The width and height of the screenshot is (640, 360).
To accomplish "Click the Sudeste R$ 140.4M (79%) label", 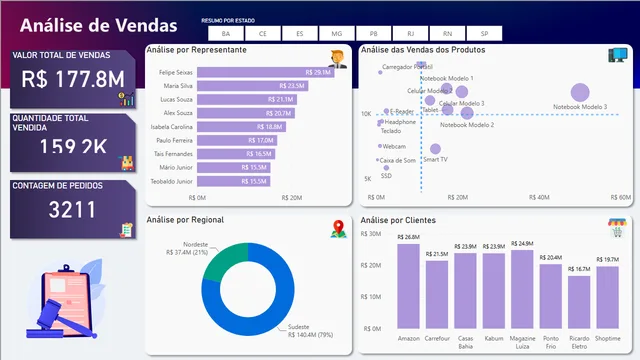I will 310,331.
